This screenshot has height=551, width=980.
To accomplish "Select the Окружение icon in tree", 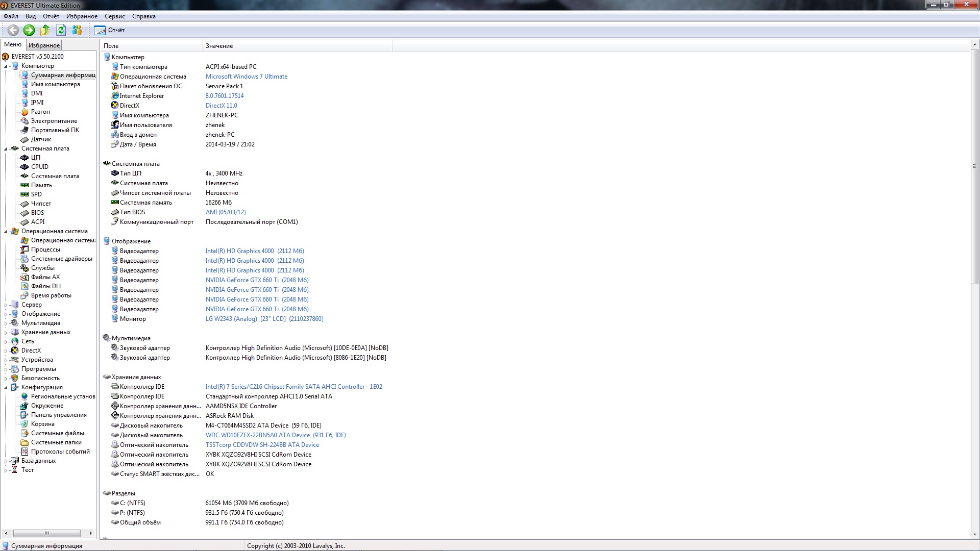I will pos(24,406).
